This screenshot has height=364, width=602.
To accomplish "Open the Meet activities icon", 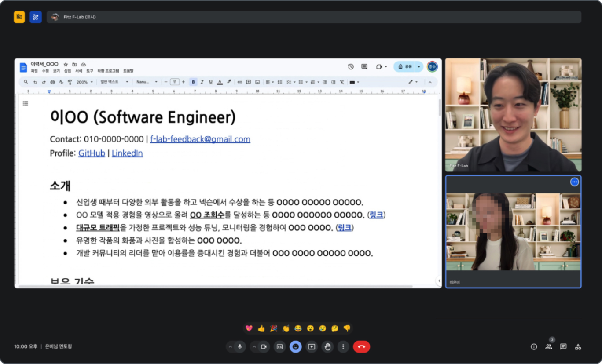I will [x=578, y=347].
